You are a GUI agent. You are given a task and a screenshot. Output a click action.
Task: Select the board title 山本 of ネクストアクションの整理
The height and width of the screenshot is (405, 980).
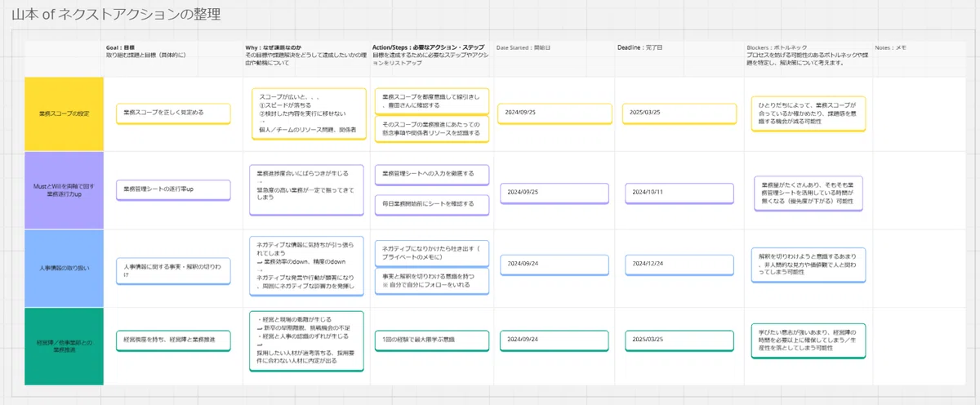(x=116, y=16)
